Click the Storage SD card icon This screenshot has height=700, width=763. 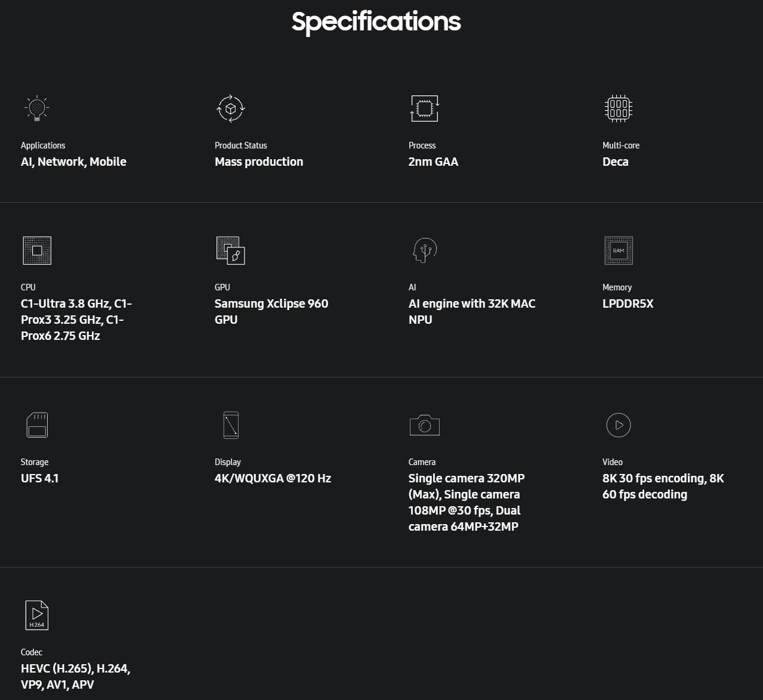click(x=37, y=425)
